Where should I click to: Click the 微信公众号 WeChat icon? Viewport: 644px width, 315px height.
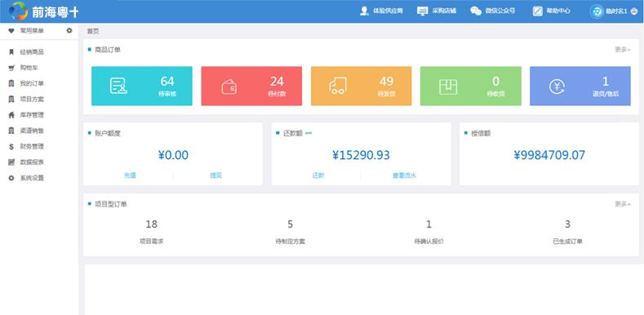pos(476,11)
